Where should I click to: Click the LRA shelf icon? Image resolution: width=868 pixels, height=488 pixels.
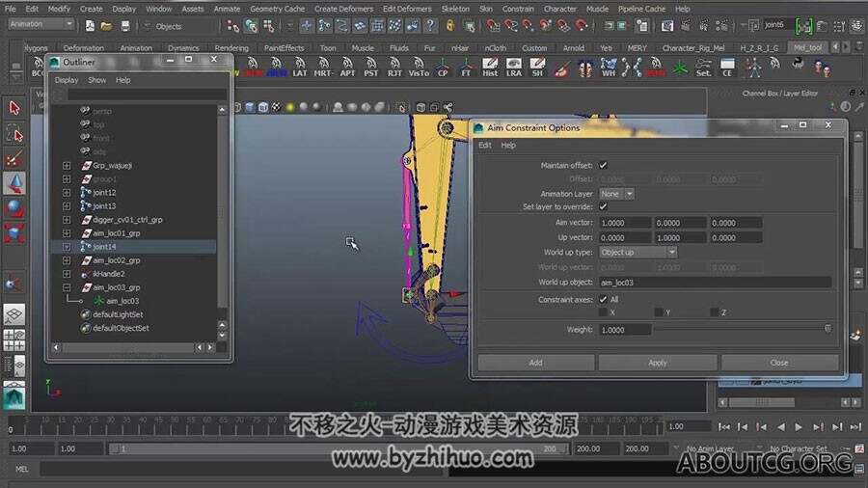514,67
